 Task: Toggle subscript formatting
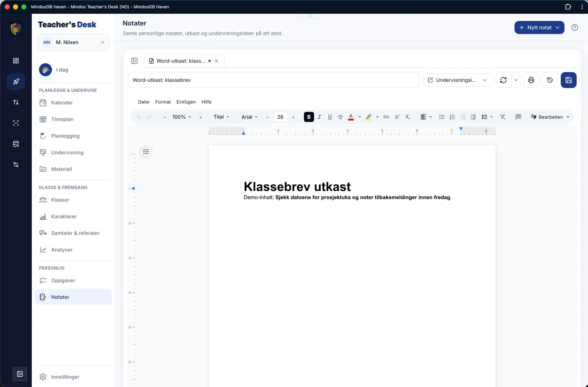point(408,117)
